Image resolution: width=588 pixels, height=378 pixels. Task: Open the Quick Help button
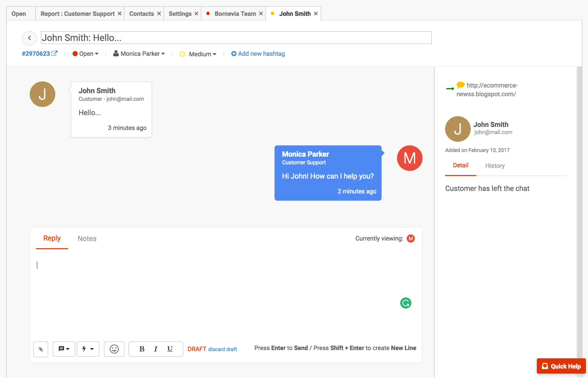click(x=561, y=366)
